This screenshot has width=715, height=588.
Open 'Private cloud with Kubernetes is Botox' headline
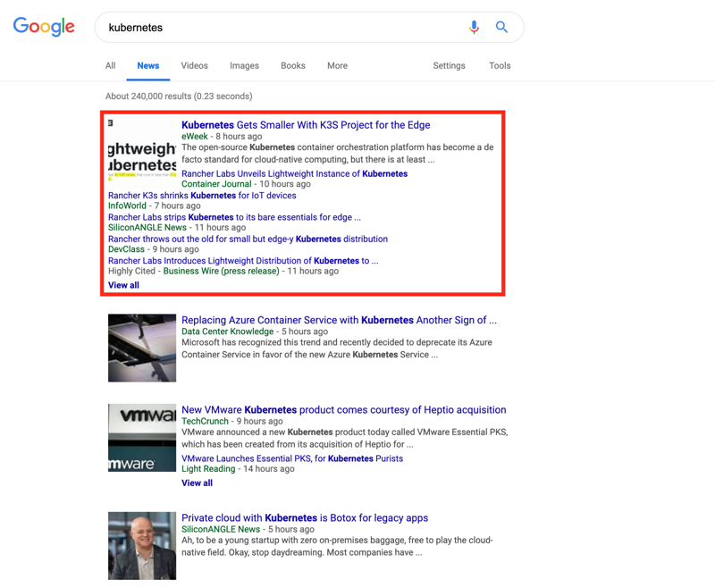305,517
